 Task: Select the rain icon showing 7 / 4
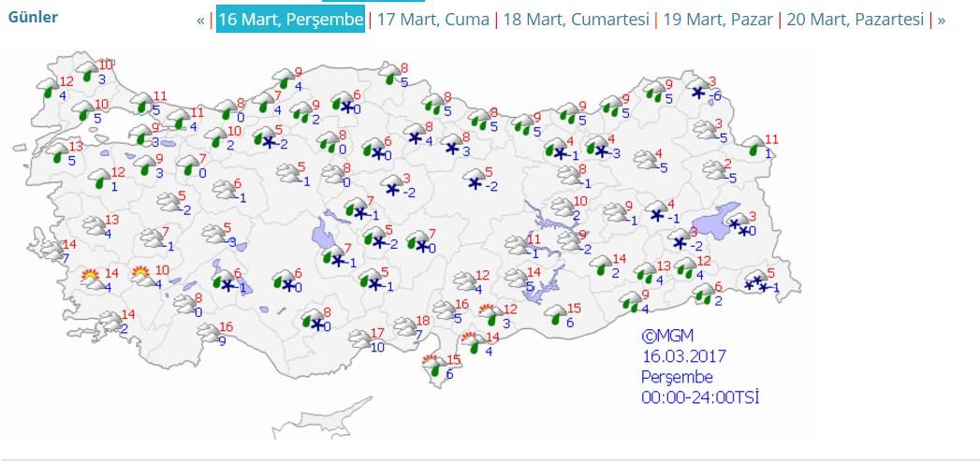(264, 103)
